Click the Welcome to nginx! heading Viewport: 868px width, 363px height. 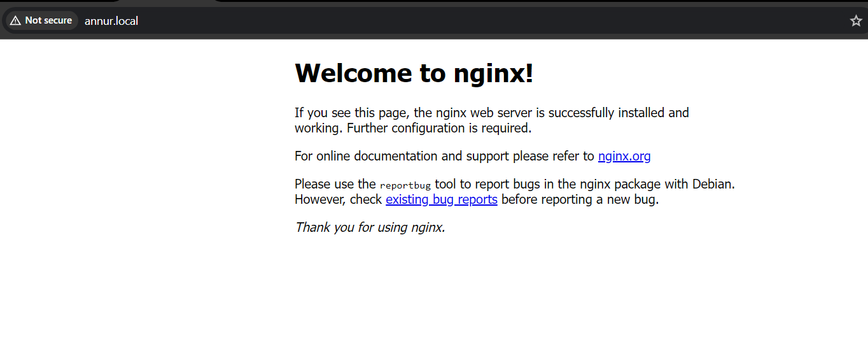tap(414, 73)
